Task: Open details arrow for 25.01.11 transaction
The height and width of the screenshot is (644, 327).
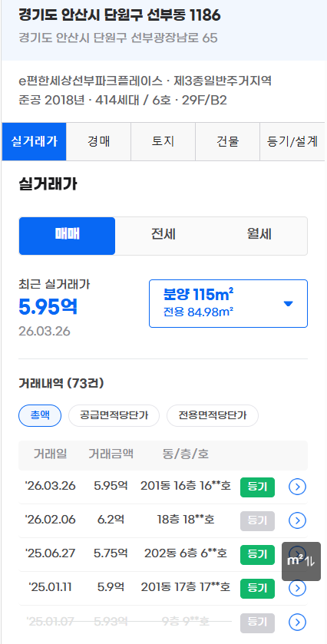Action: point(297,588)
